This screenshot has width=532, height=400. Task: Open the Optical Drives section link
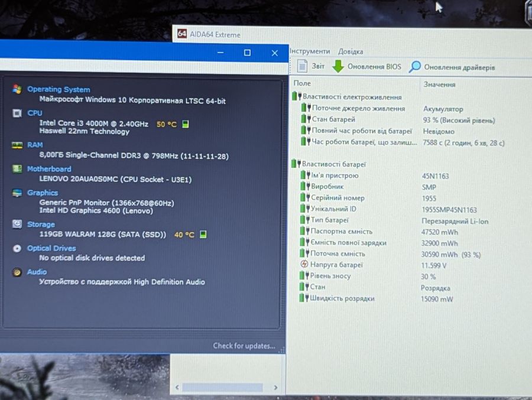51,248
